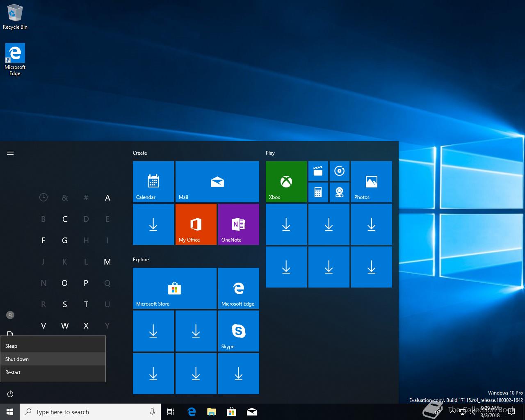Open File Explorer from the taskbar
The width and height of the screenshot is (525, 420).
tap(212, 412)
